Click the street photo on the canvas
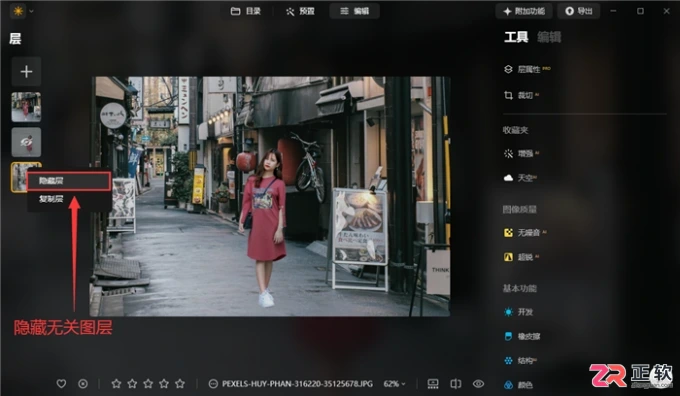 tap(271, 196)
